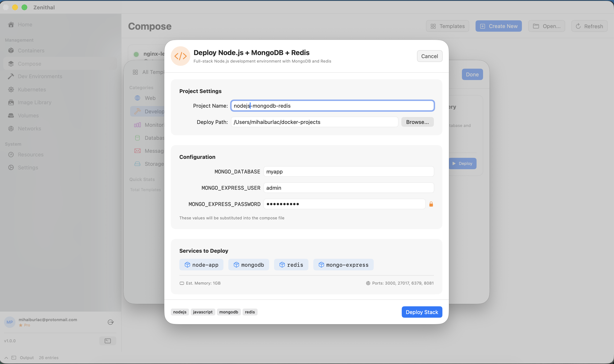This screenshot has width=614, height=364.
Task: Click Deploy Stack
Action: coord(421,312)
